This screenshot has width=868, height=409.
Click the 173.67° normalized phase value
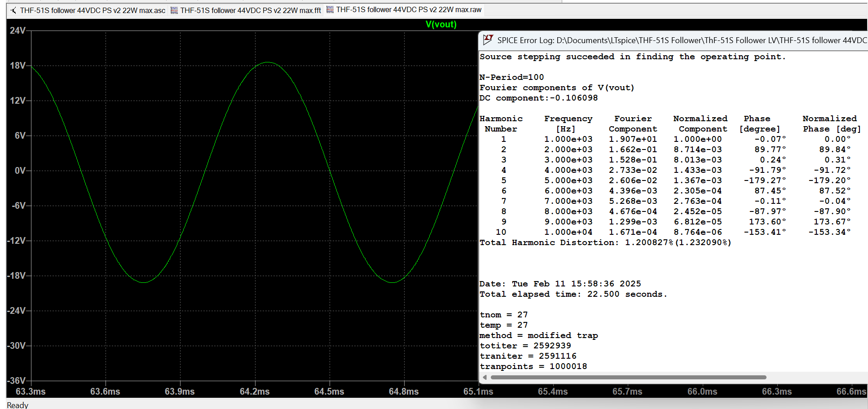coord(832,222)
